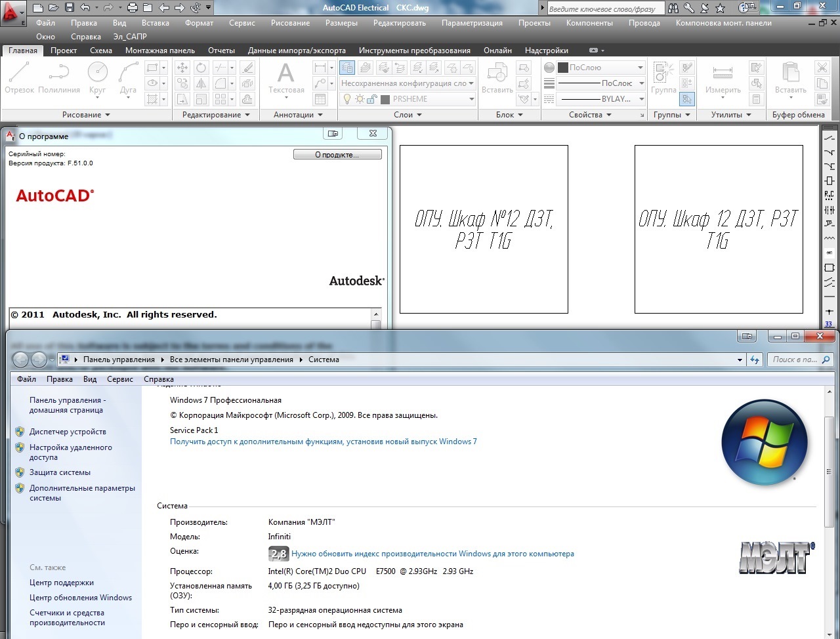The height and width of the screenshot is (639, 840).
Task: Click the Вставить block insert icon
Action: (497, 78)
